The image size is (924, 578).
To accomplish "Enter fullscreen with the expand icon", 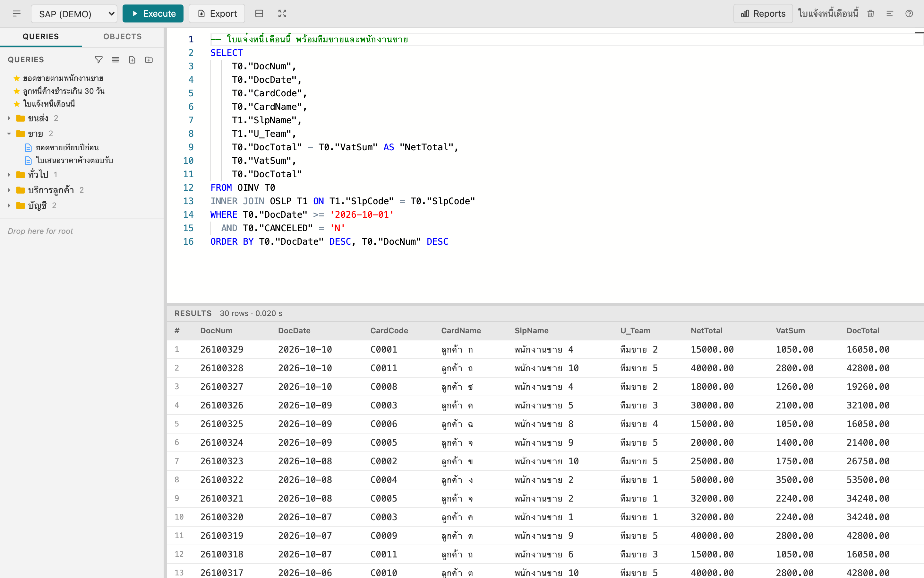I will (x=282, y=14).
